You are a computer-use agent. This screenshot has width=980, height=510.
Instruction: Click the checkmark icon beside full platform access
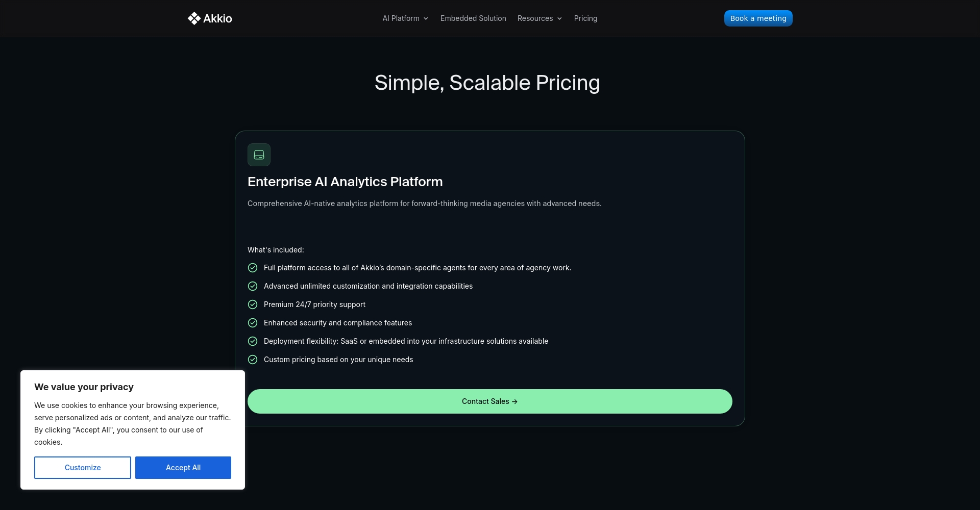point(253,268)
